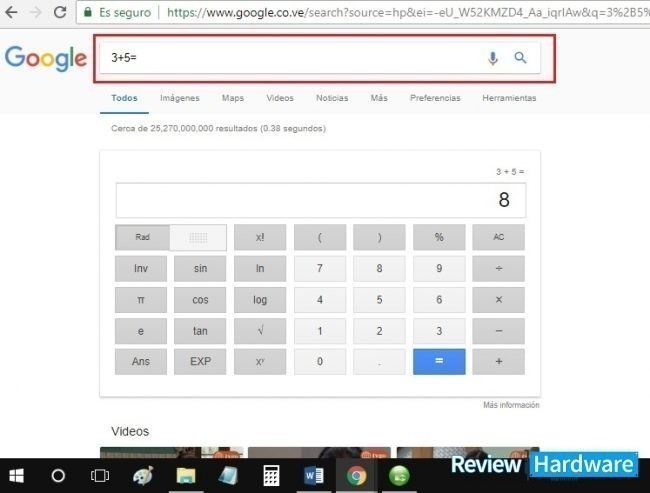This screenshot has width=650, height=493.
Task: Click calculator digit 6
Action: (x=439, y=300)
